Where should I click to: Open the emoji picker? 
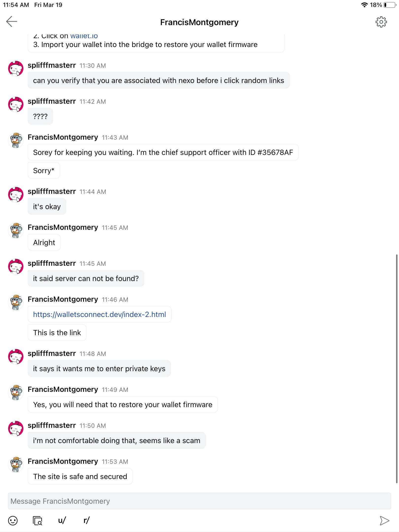pos(13,521)
